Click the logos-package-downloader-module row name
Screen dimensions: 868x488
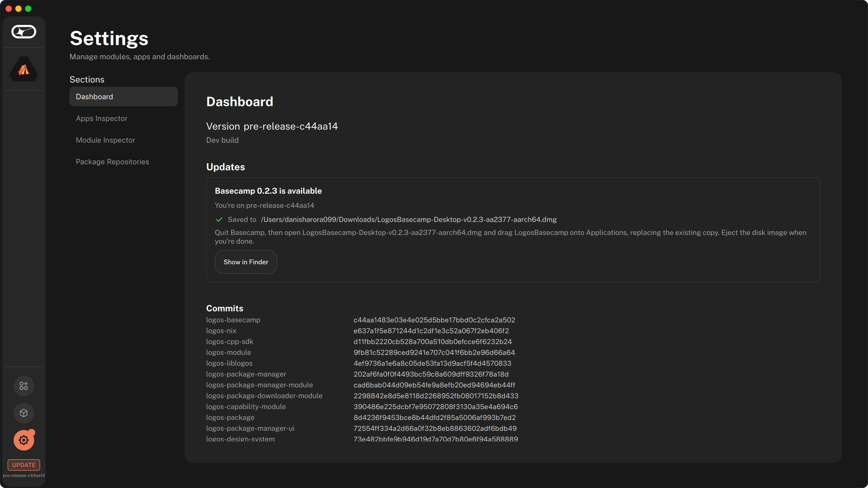(x=264, y=396)
